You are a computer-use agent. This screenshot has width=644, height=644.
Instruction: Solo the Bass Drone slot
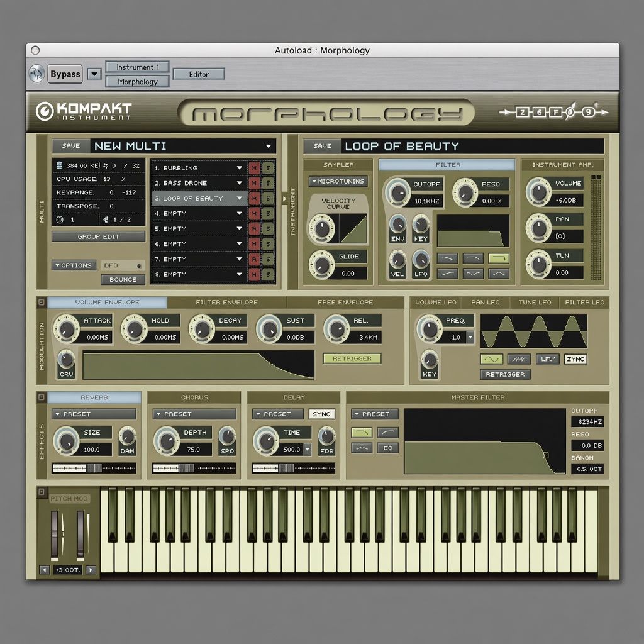click(268, 183)
